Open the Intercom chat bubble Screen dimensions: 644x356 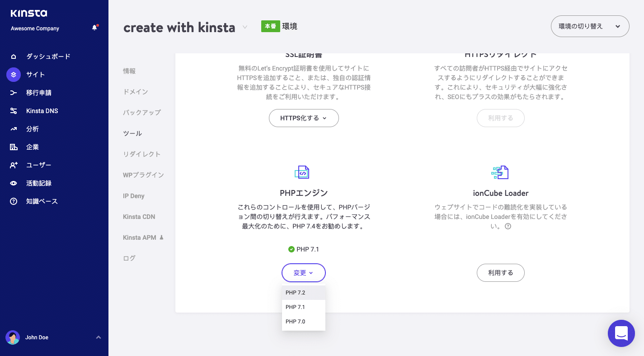(621, 333)
